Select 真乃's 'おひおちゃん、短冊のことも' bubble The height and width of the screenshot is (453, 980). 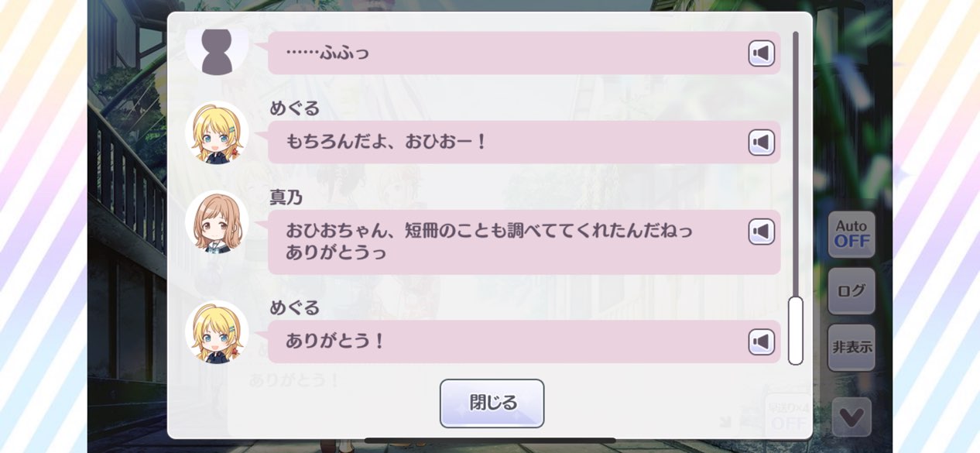coord(524,242)
